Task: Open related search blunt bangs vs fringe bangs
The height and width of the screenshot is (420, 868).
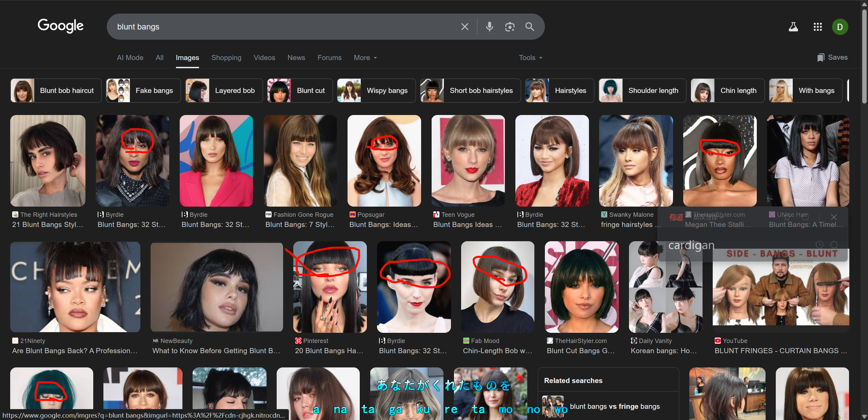Action: [x=608, y=406]
